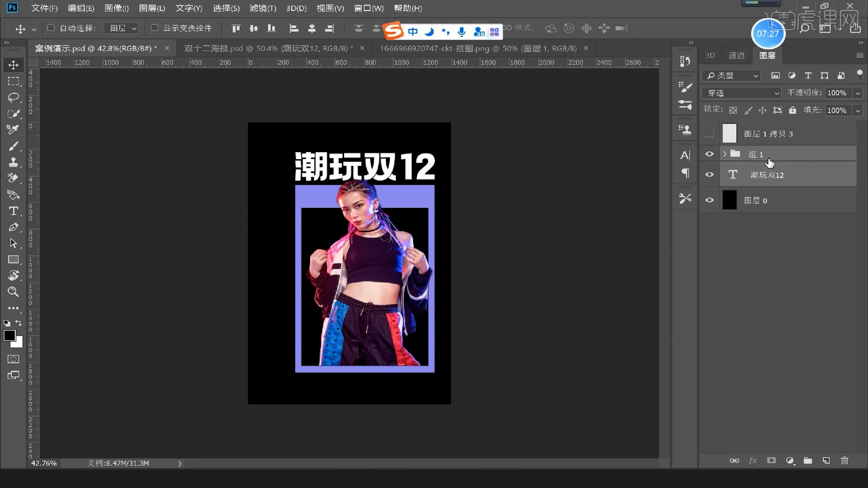
Task: Open the blend mode 穿透 dropdown
Action: tap(741, 93)
